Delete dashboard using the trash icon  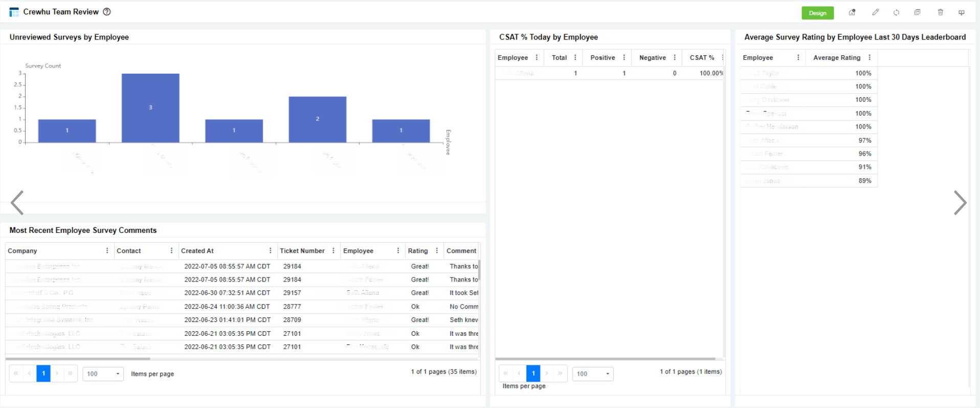[940, 13]
